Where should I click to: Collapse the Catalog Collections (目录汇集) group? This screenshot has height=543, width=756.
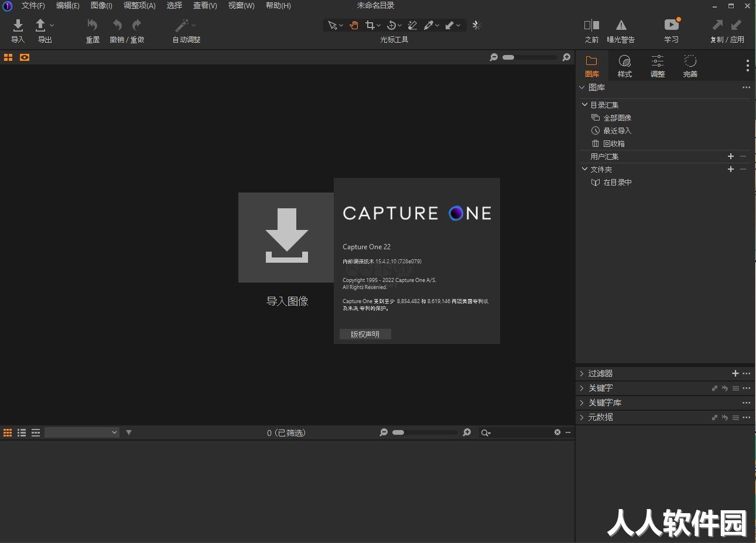[x=584, y=105]
